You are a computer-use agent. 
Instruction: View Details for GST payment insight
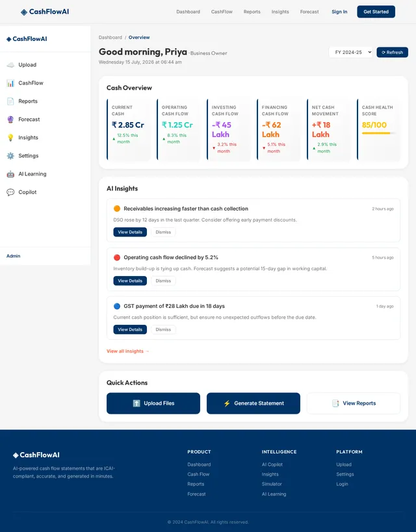tap(130, 329)
